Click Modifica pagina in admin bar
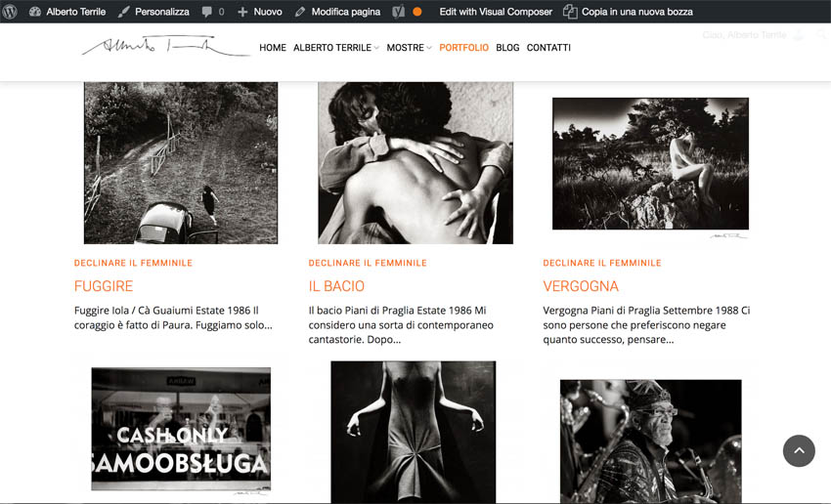 pos(337,12)
